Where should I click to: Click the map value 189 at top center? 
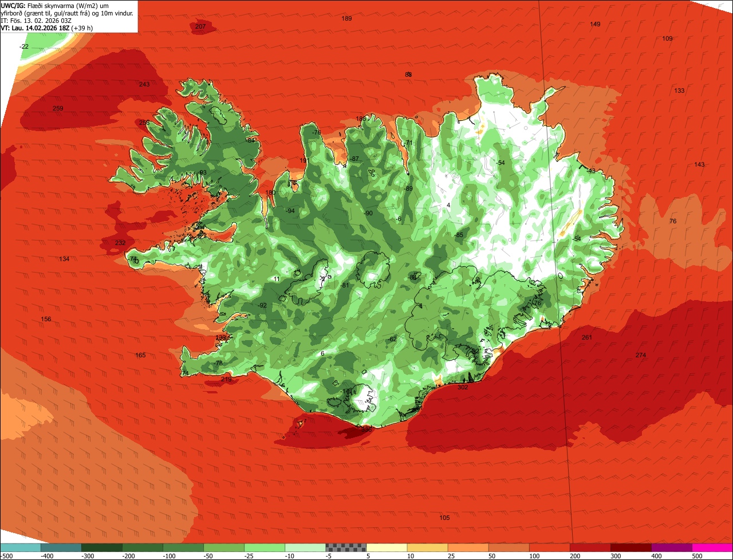coord(346,18)
